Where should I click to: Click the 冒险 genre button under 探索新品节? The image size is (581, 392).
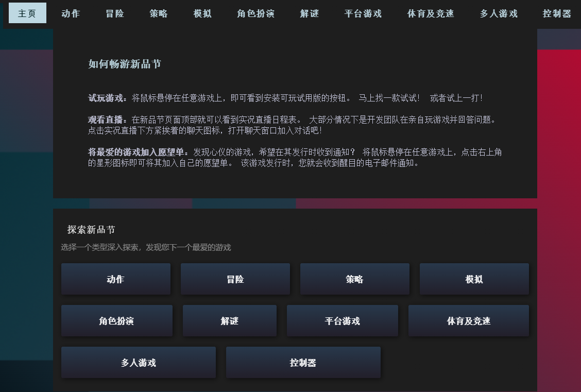(235, 279)
